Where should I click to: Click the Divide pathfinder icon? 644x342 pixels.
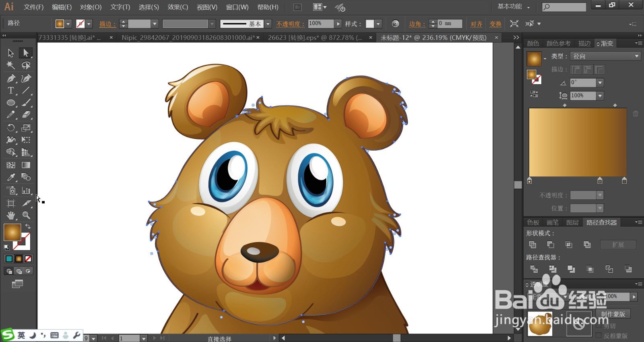(x=534, y=269)
